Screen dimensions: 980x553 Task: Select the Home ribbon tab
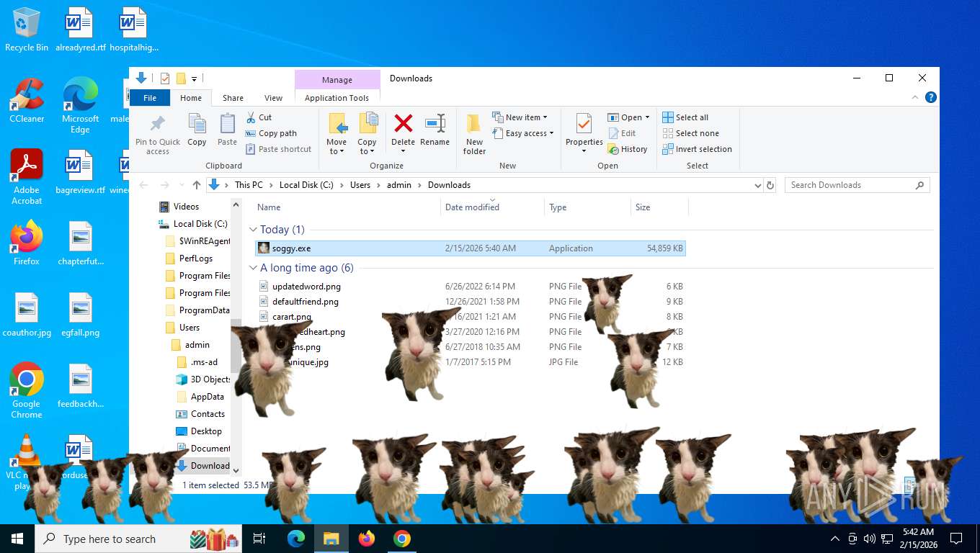(x=191, y=98)
